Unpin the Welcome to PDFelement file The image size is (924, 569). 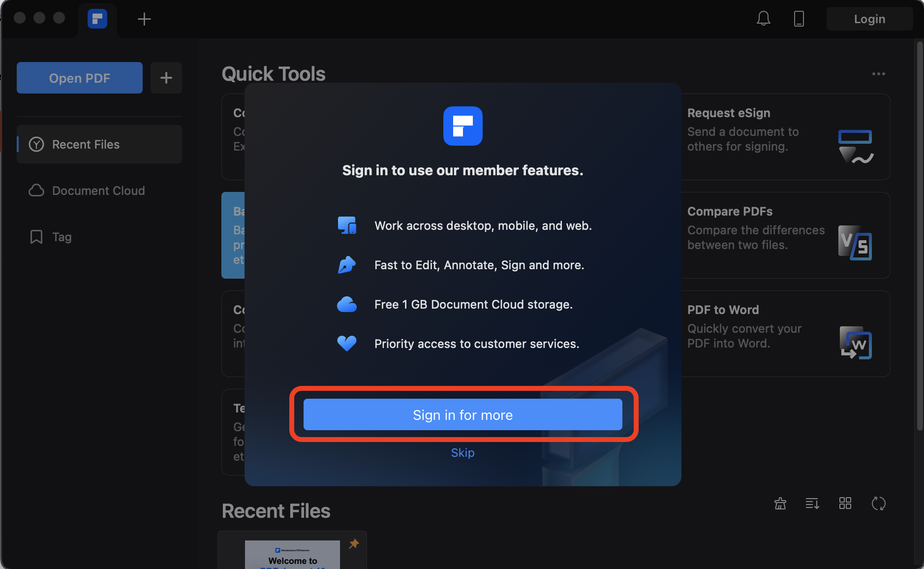[353, 544]
